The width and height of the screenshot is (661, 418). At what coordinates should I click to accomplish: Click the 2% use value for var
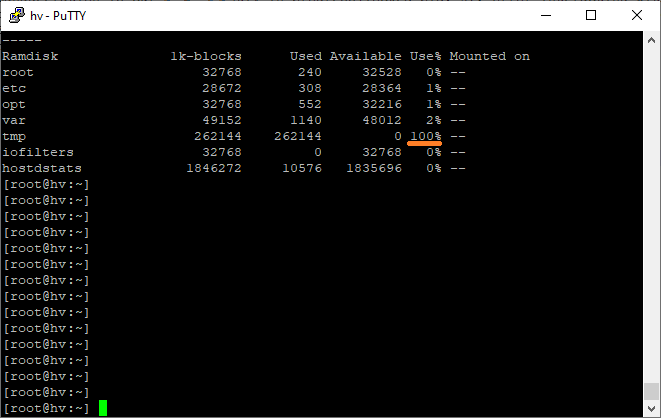434,120
